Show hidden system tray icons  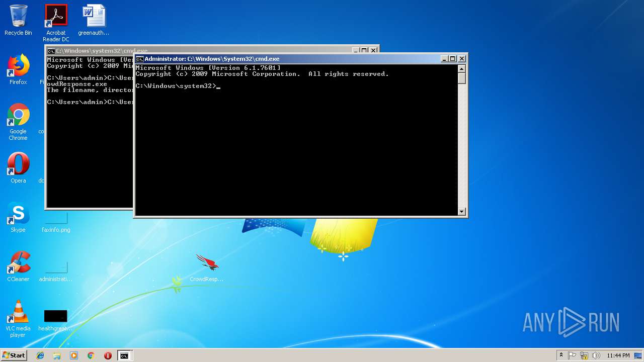pos(561,355)
